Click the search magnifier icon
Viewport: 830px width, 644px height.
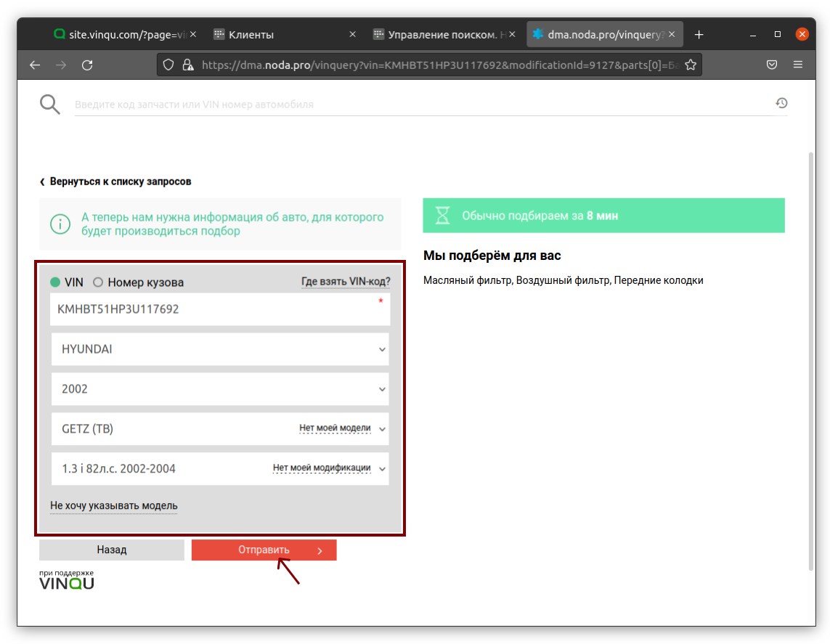click(49, 105)
